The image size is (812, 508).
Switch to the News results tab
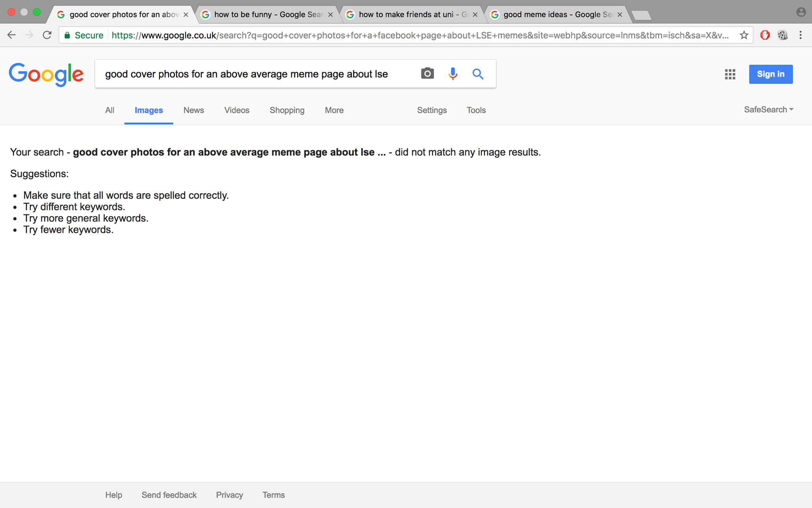tap(193, 110)
